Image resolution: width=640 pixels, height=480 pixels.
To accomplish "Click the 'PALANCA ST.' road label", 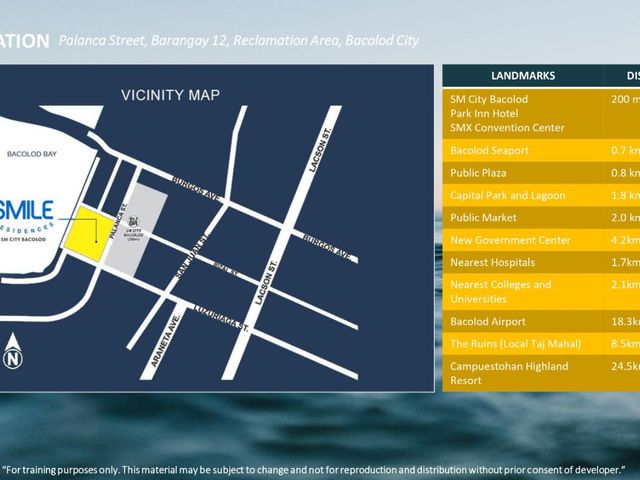I will point(118,221).
